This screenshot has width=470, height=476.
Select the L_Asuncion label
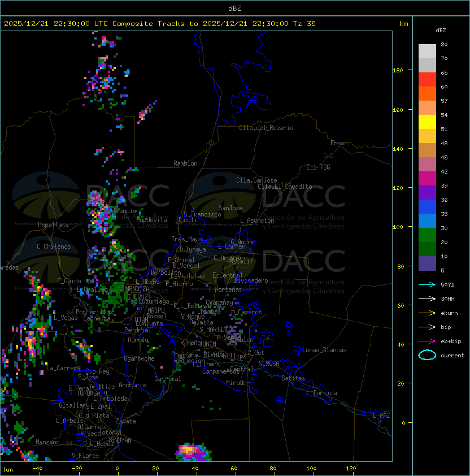point(257,220)
